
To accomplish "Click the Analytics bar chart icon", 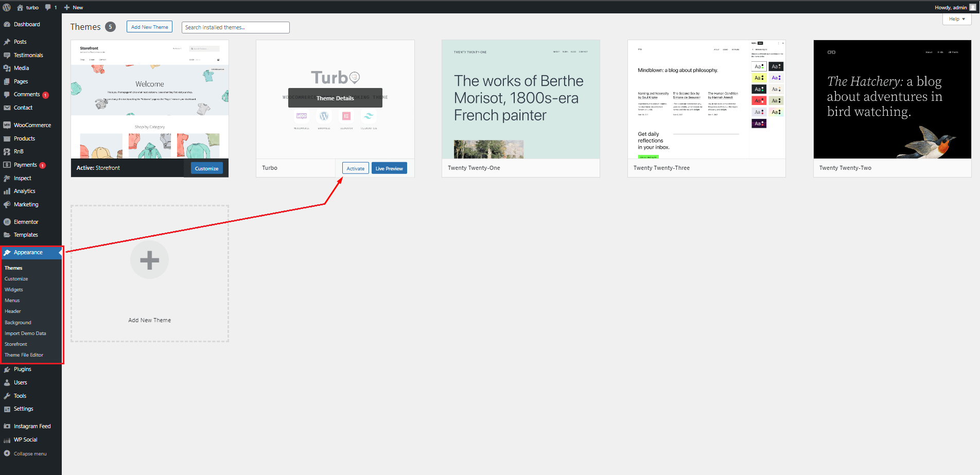I will click(7, 191).
